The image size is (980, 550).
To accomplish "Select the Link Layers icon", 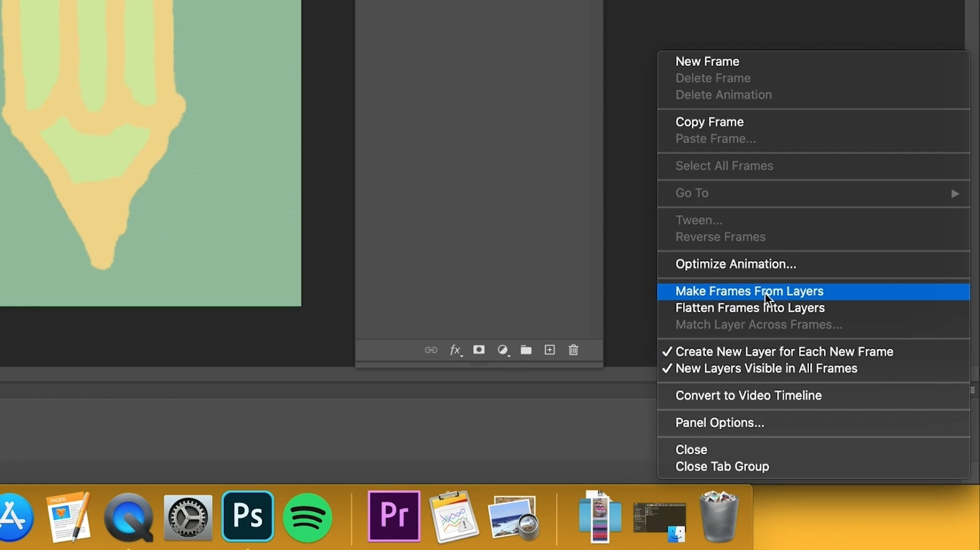I will [x=431, y=350].
